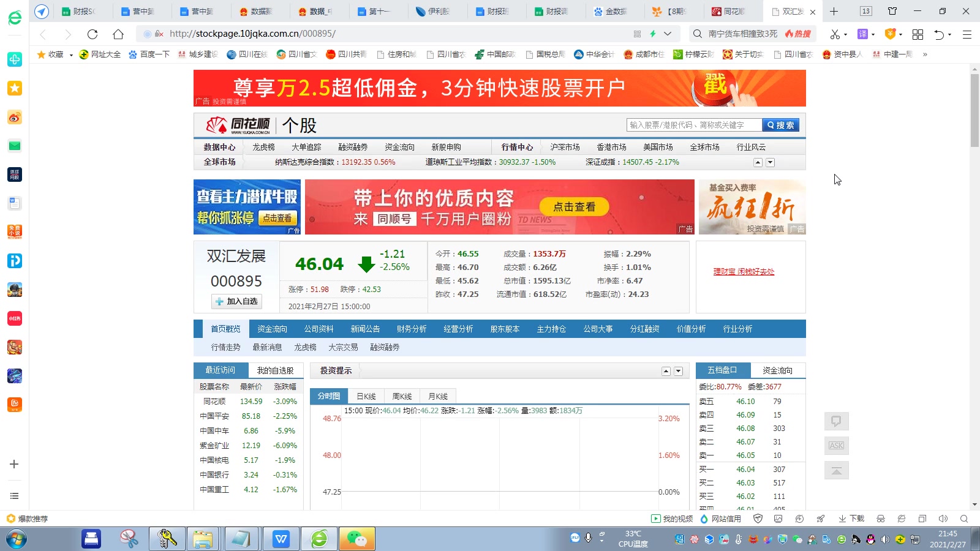Click the 加入自选 button
980x551 pixels.
pos(237,301)
